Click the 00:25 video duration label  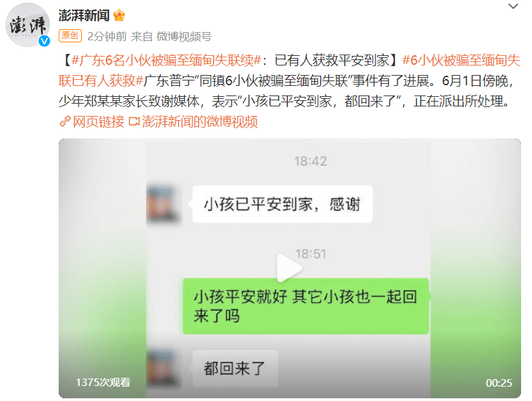coord(499,383)
